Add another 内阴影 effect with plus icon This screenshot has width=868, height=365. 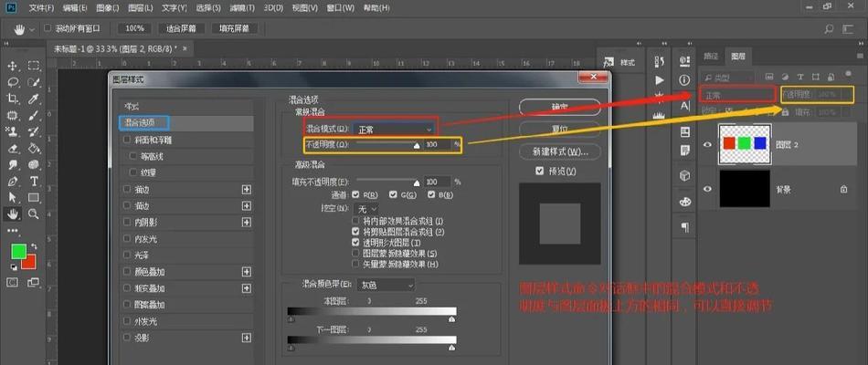click(x=247, y=223)
